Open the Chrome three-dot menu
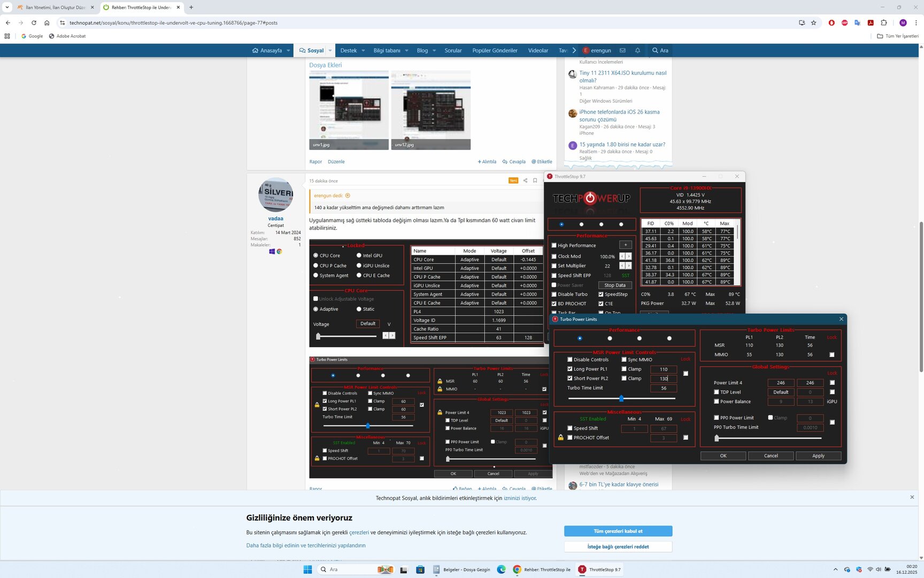The image size is (924, 578). 916,23
